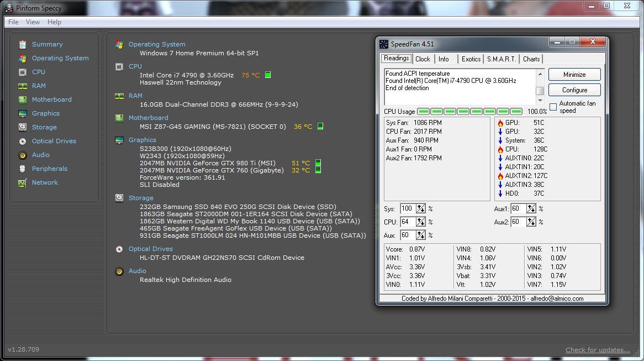Click the Summary sidebar icon
Screen dimensions: 644x361
(23, 44)
